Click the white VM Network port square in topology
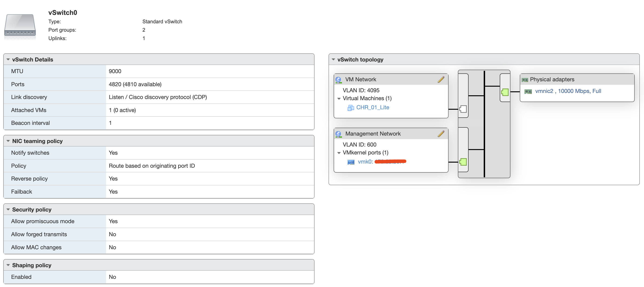 [x=463, y=109]
